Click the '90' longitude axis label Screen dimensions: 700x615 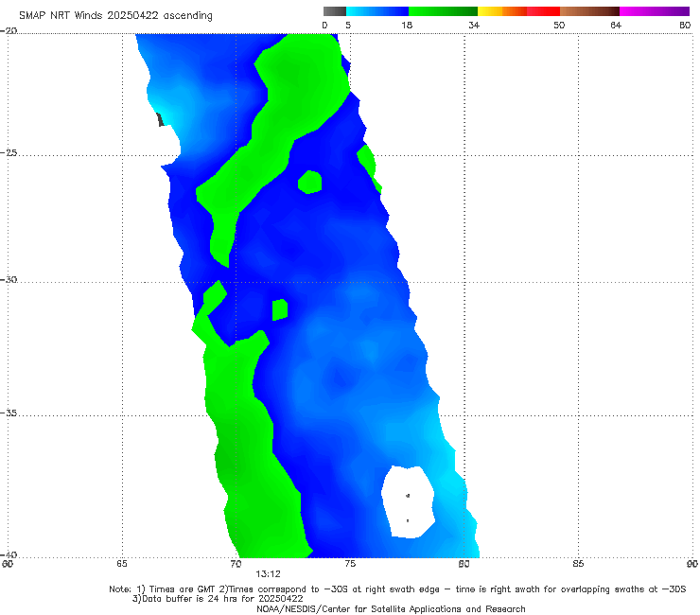692,564
